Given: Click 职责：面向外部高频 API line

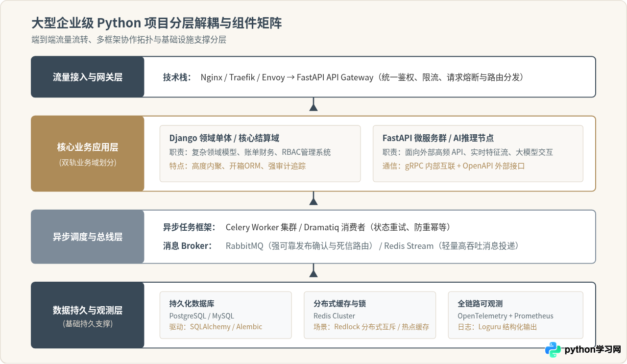Looking at the screenshot, I should point(468,152).
